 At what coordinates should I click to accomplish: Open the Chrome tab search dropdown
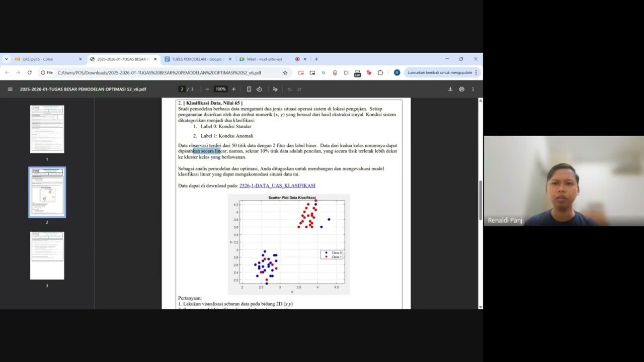coord(7,59)
